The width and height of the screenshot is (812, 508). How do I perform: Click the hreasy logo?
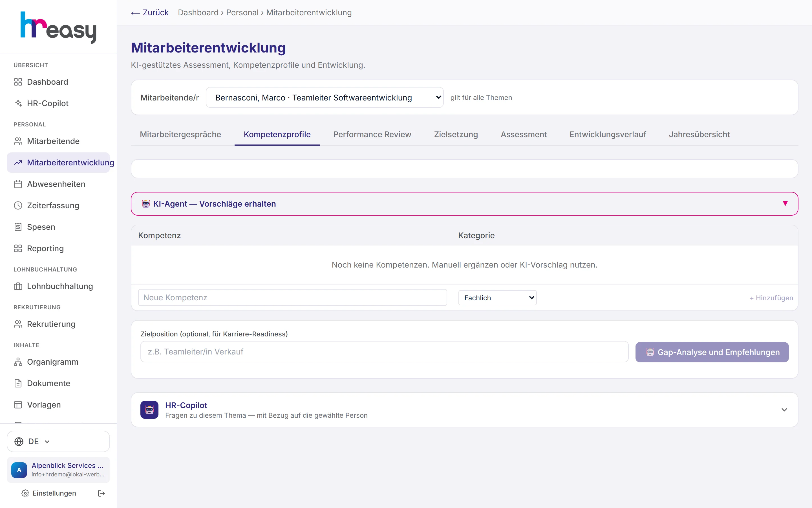click(x=58, y=27)
